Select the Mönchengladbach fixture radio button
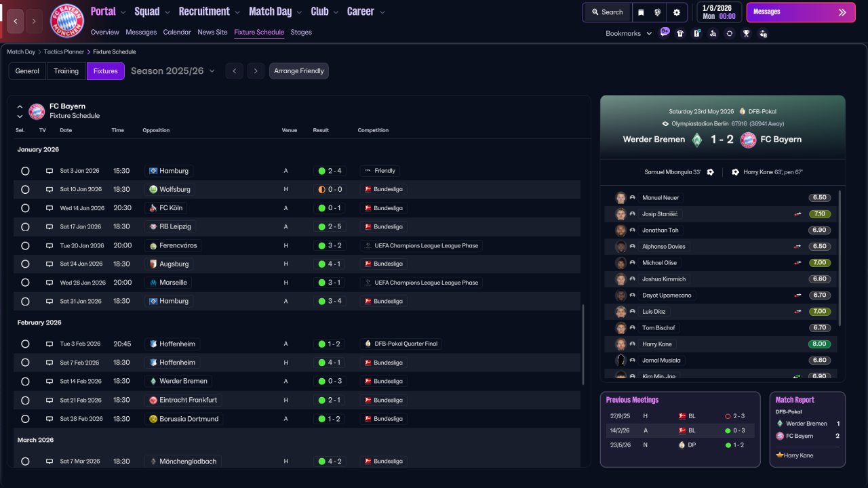868x488 pixels. click(x=25, y=462)
